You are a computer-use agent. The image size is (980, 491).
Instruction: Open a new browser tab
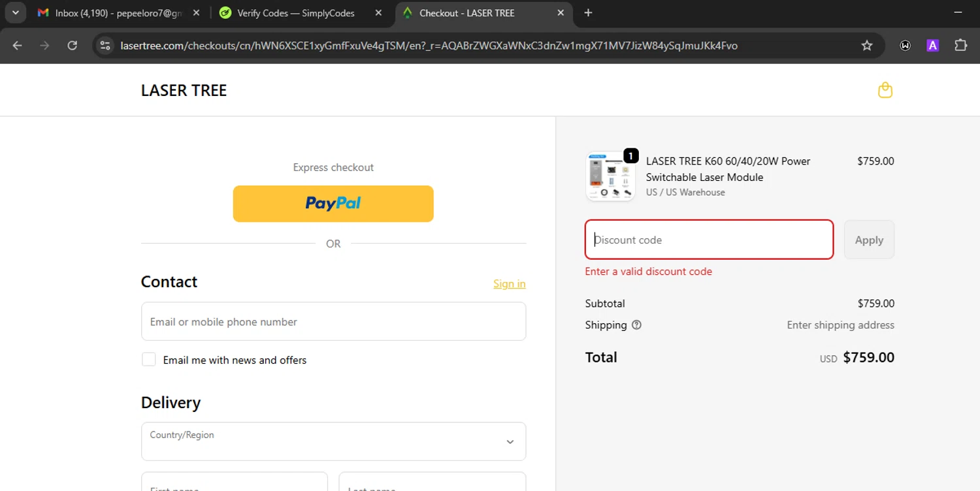588,13
